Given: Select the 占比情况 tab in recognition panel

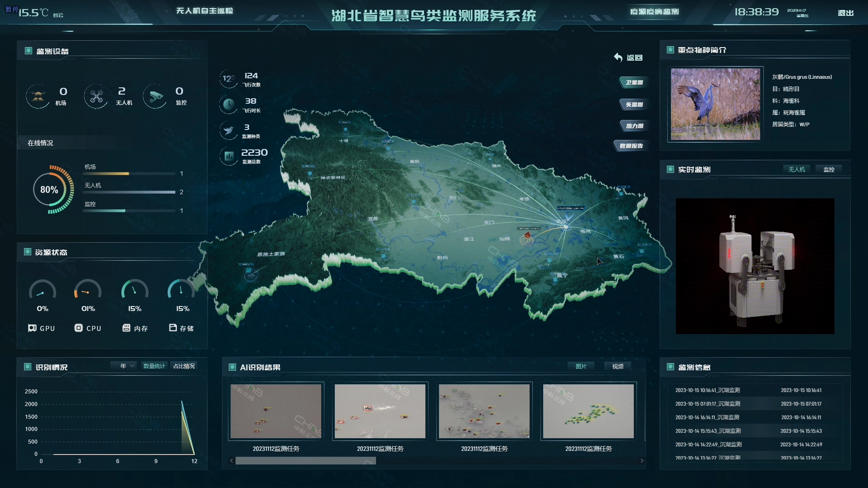Looking at the screenshot, I should coord(184,366).
